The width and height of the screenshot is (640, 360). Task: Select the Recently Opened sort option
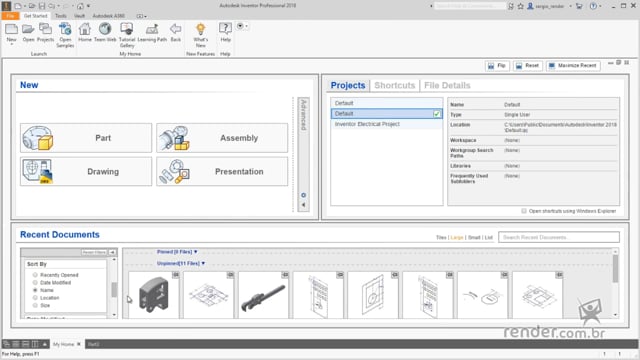click(x=35, y=275)
